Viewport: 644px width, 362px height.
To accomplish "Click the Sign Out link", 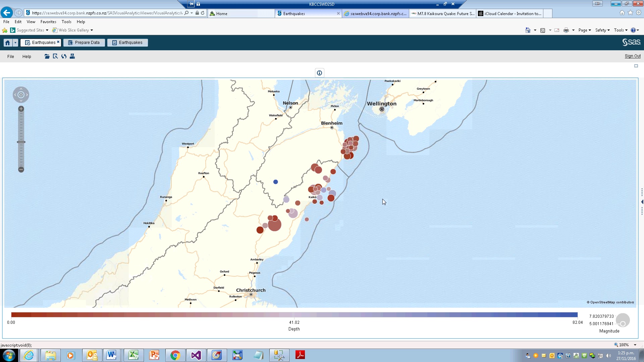I will (633, 56).
